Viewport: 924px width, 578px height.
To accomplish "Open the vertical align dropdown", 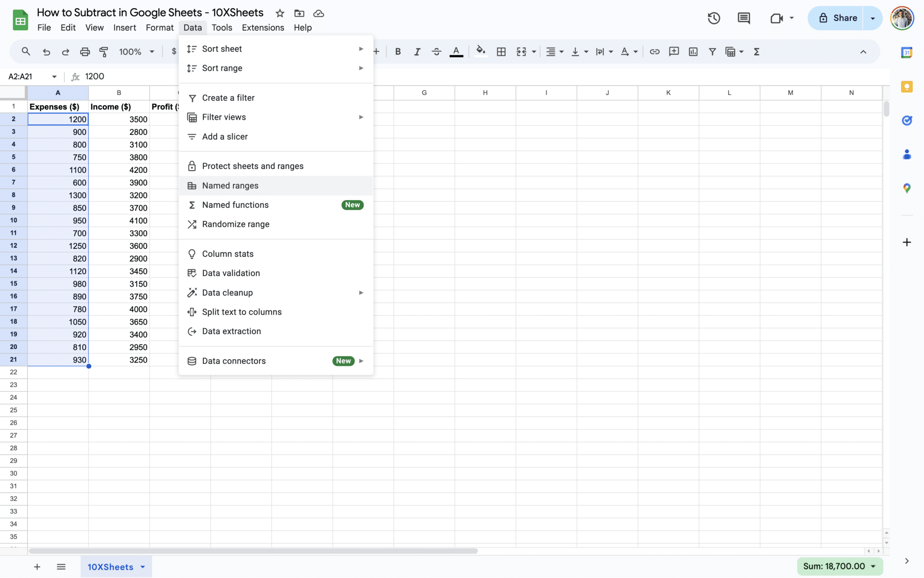I will pyautogui.click(x=580, y=51).
